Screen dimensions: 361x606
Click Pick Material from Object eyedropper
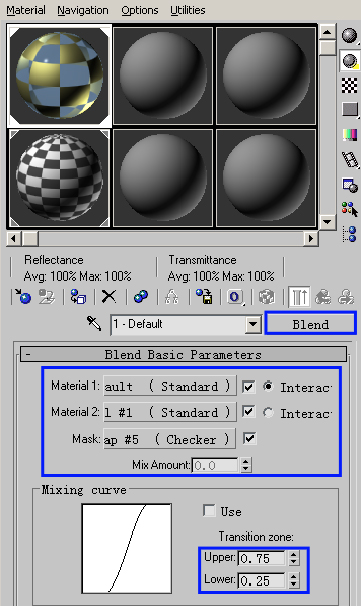pos(94,323)
